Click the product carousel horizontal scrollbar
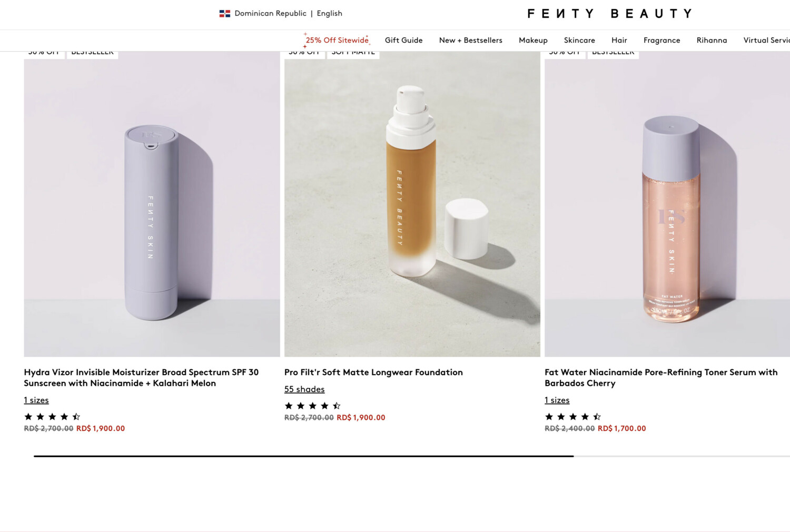The height and width of the screenshot is (532, 790). tap(412, 456)
